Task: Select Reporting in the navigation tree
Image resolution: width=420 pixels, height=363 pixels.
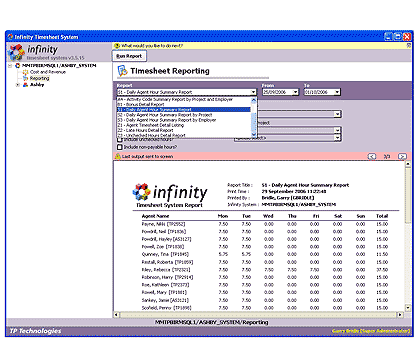Action: click(39, 78)
